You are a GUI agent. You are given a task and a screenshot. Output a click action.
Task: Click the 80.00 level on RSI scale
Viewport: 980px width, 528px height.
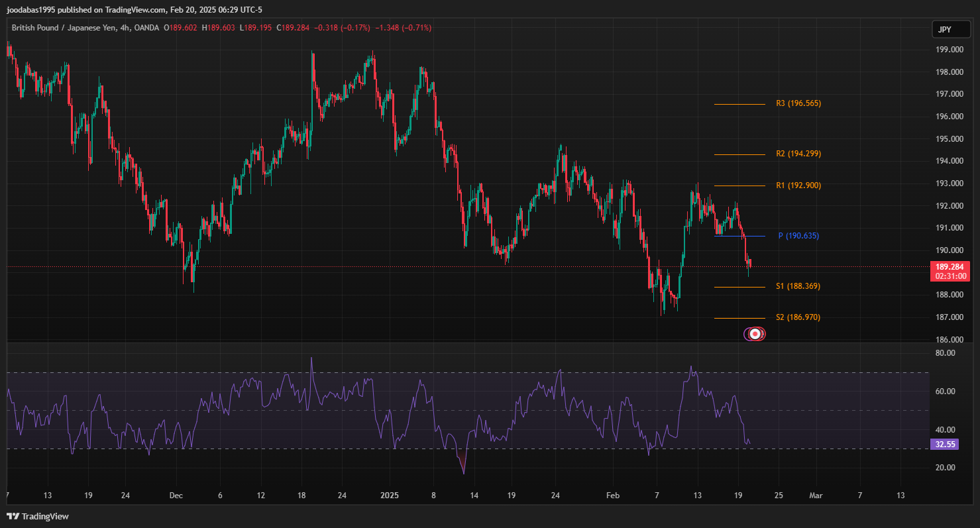point(946,353)
